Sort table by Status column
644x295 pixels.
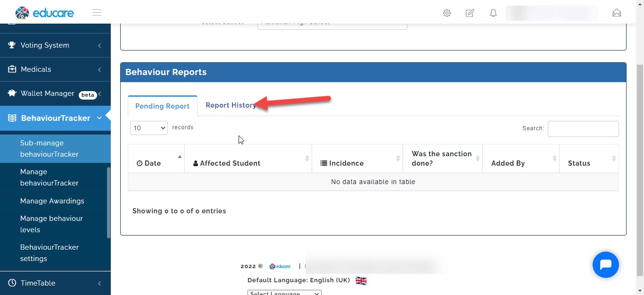589,159
